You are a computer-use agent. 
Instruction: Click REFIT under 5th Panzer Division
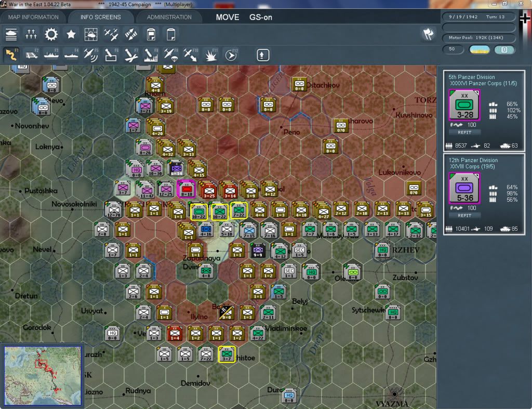(x=464, y=133)
